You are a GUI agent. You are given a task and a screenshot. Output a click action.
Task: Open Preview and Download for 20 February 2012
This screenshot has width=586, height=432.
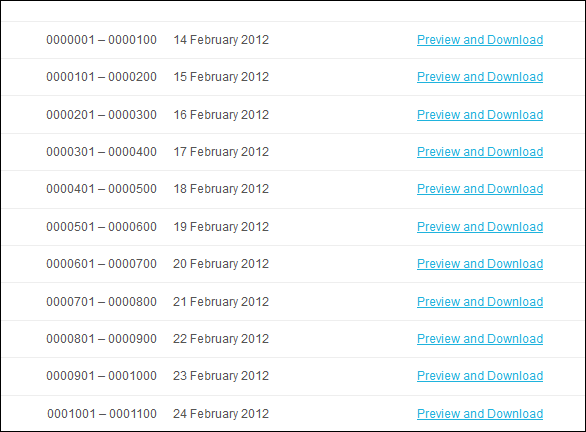[480, 264]
